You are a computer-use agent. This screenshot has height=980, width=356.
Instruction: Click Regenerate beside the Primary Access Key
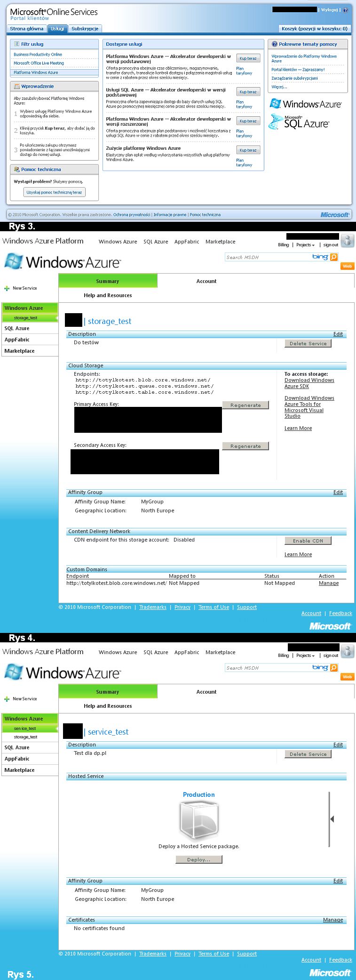[x=245, y=405]
